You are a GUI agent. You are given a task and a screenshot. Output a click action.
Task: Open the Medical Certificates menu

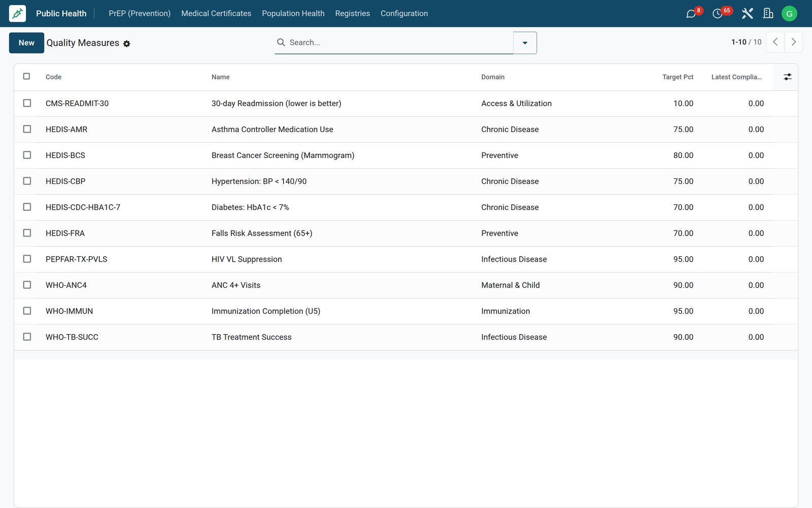[216, 13]
